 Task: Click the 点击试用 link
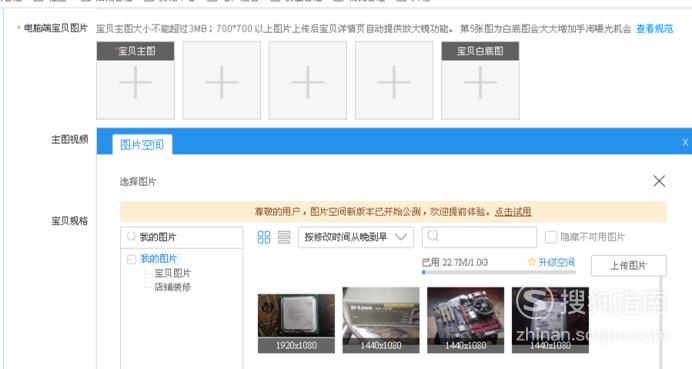pyautogui.click(x=513, y=212)
